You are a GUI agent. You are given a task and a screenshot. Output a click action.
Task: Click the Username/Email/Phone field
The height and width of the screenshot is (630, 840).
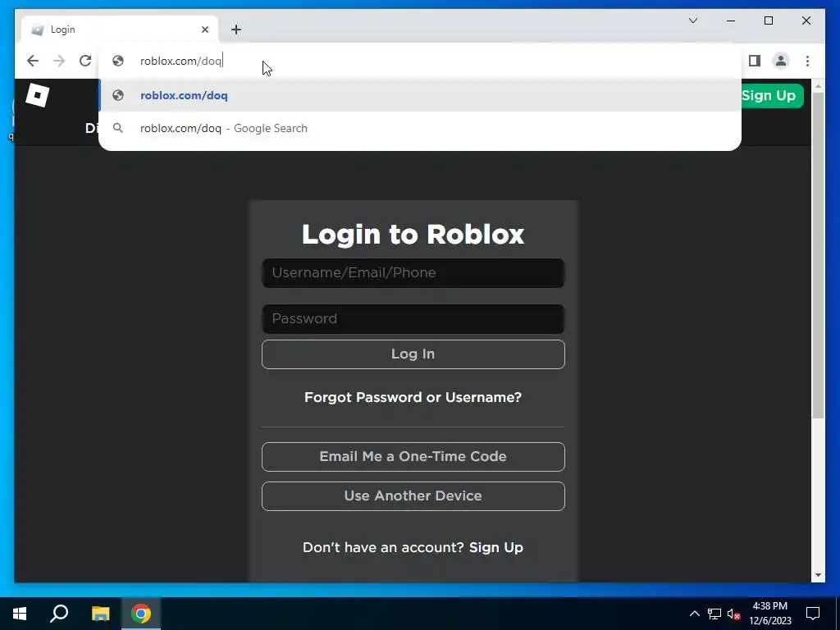(413, 272)
